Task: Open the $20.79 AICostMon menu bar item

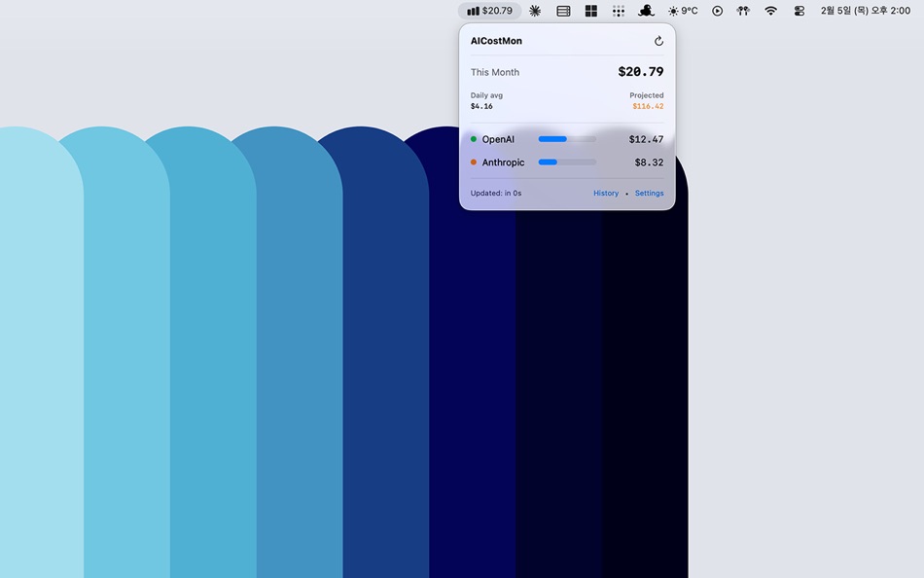Action: [x=489, y=11]
